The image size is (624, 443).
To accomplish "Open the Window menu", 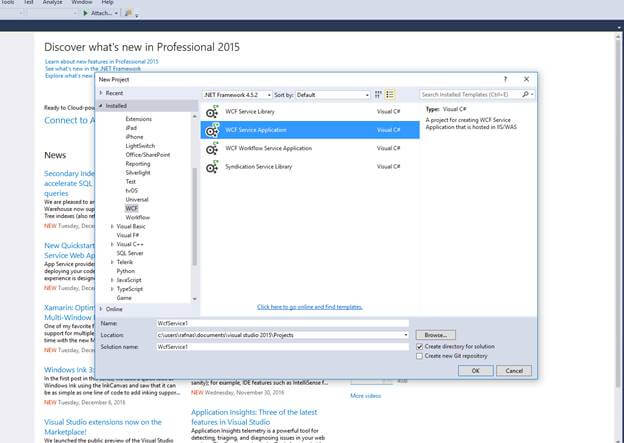I will 82,2.
